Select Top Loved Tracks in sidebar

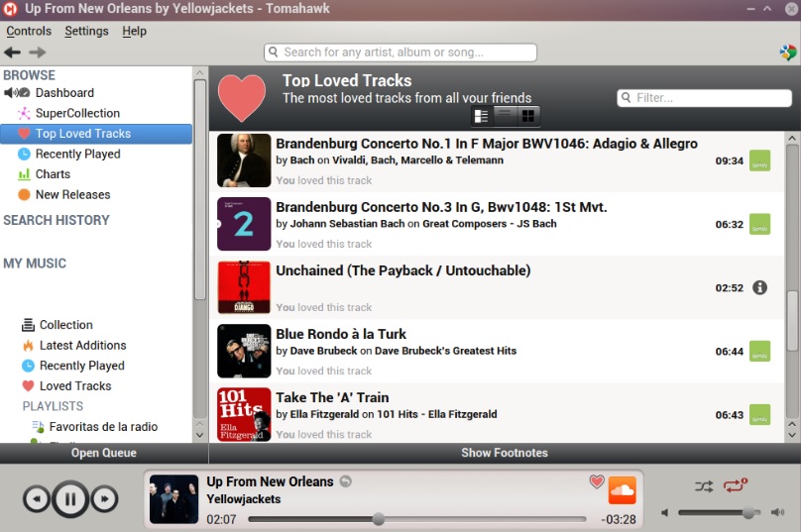[96, 134]
